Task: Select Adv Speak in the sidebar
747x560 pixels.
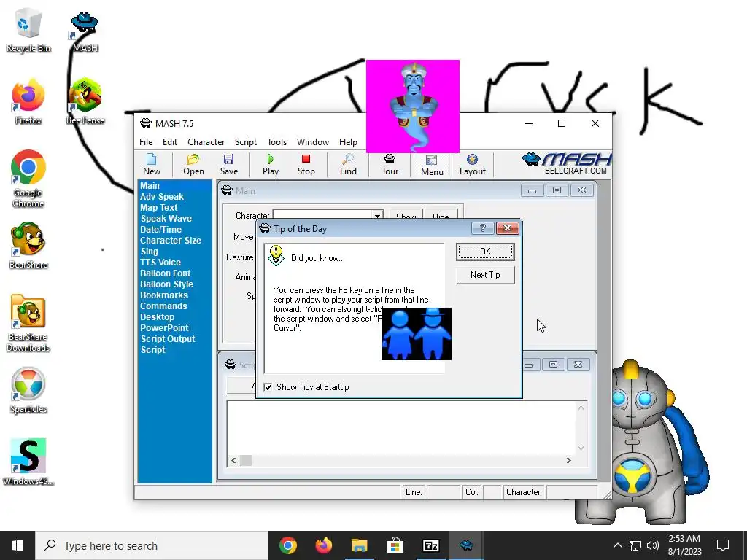Action: (x=161, y=197)
